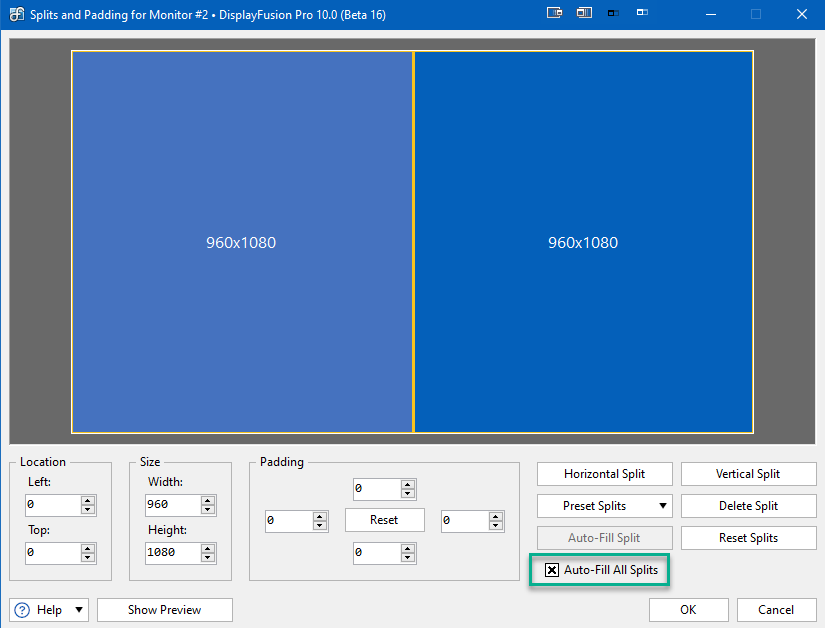Decrease the Height value with down arrow

point(208,558)
